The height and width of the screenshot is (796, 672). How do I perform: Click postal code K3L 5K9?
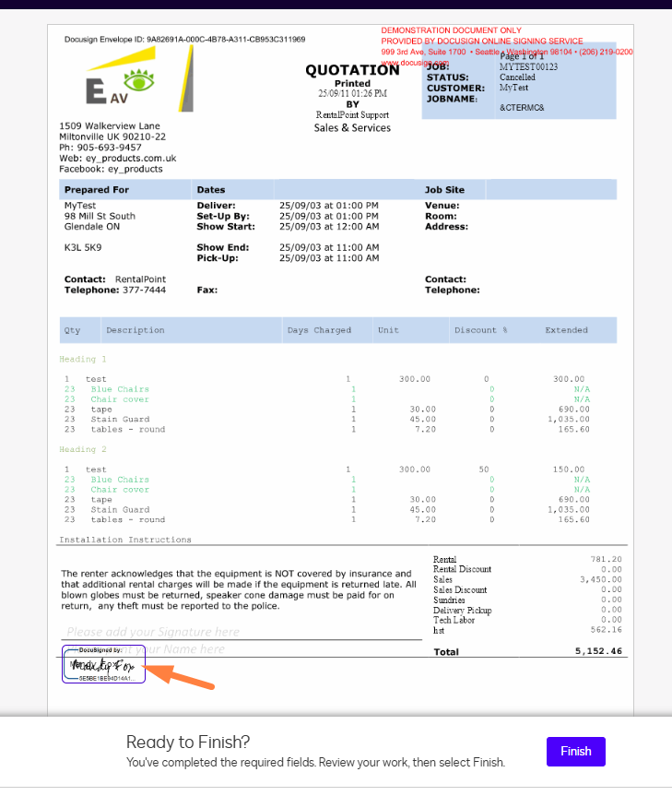83,247
